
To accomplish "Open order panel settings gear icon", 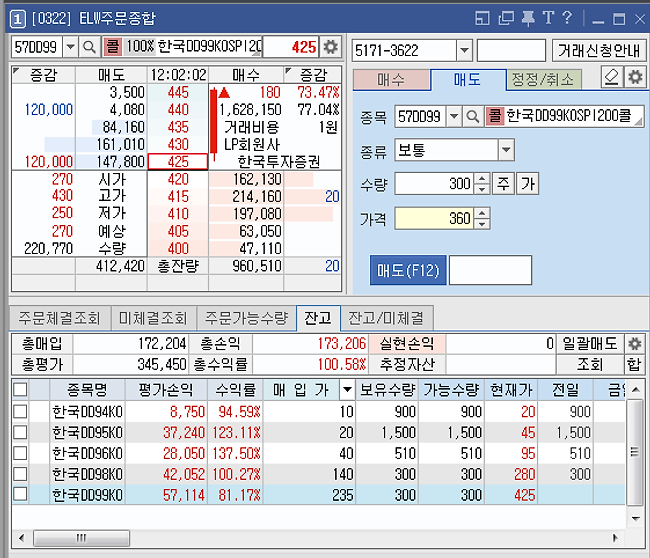I will (635, 77).
